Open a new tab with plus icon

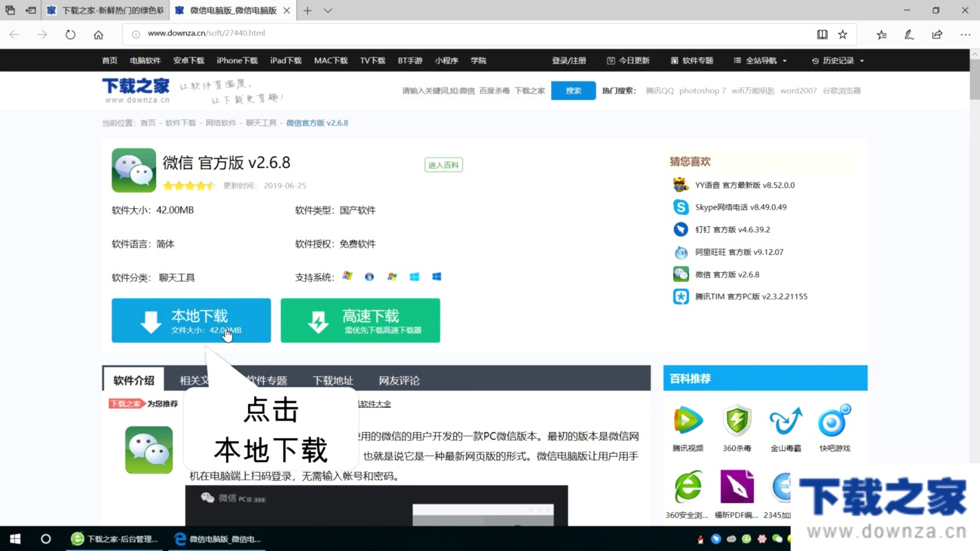307,10
